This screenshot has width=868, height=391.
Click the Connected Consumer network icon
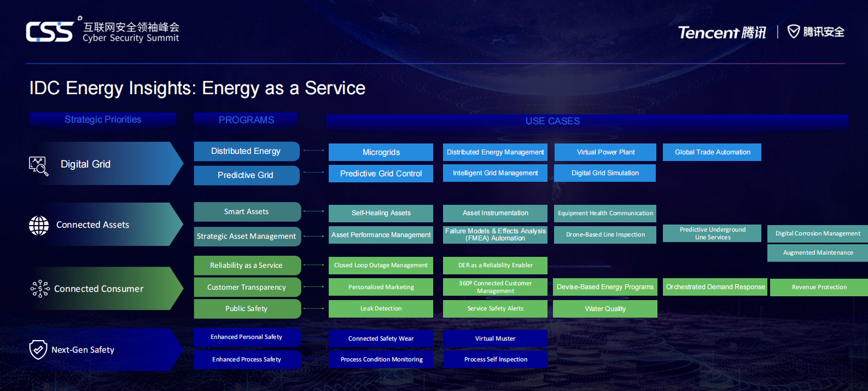point(40,289)
